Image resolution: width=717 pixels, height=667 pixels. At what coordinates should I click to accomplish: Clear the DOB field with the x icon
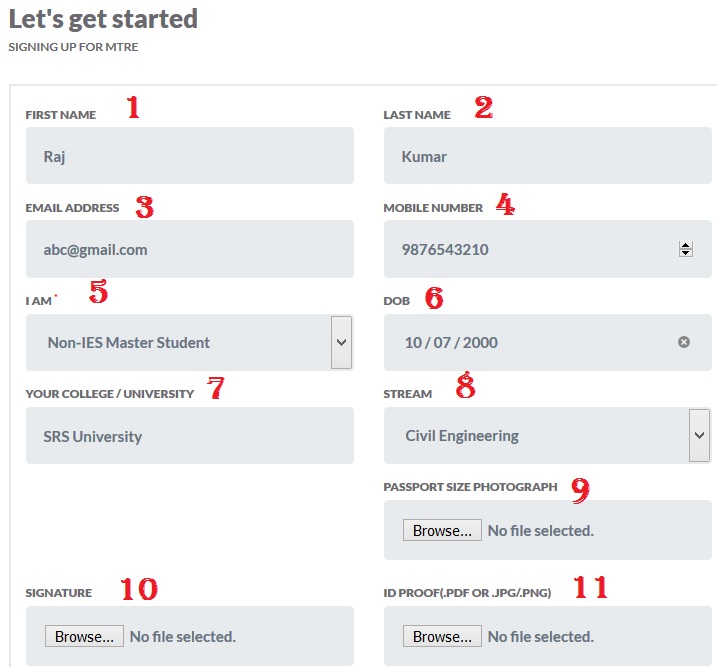[x=684, y=342]
